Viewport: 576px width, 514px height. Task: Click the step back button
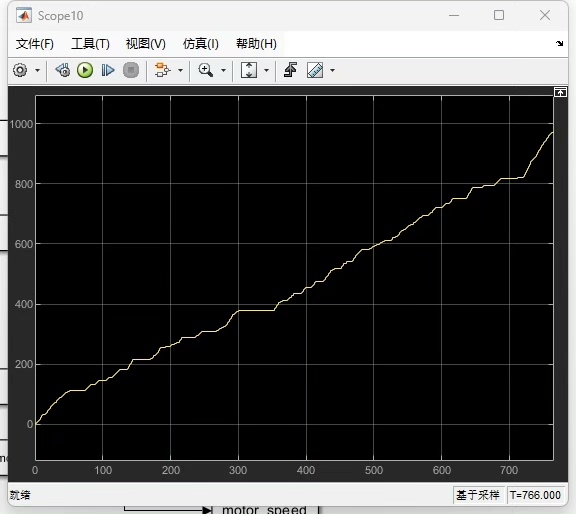63,70
